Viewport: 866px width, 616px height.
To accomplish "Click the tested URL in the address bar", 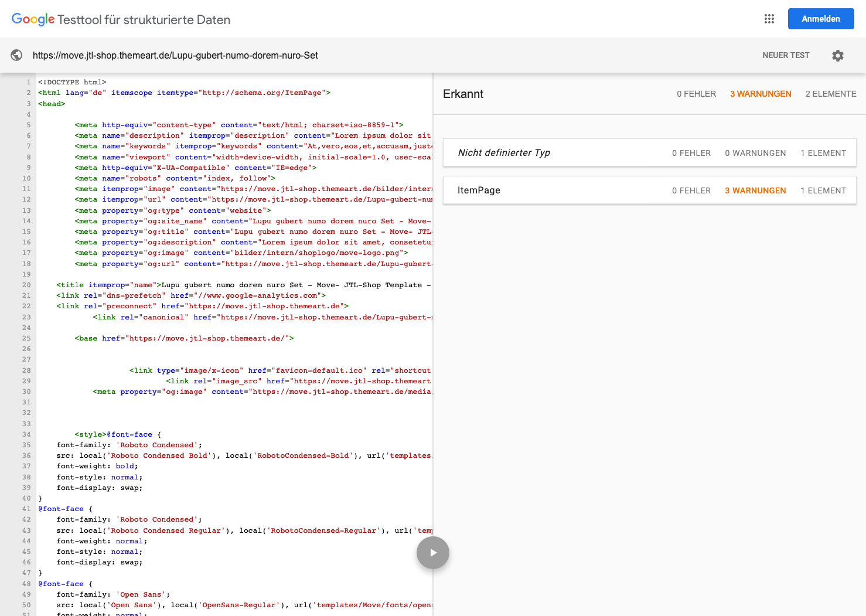I will [175, 55].
